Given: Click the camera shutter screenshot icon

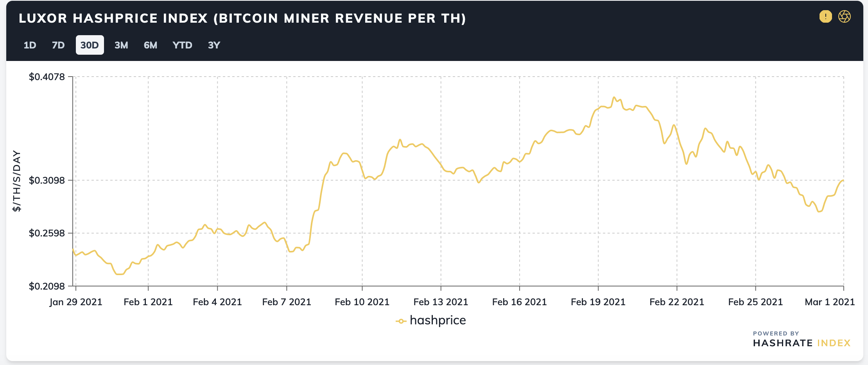Looking at the screenshot, I should [845, 16].
